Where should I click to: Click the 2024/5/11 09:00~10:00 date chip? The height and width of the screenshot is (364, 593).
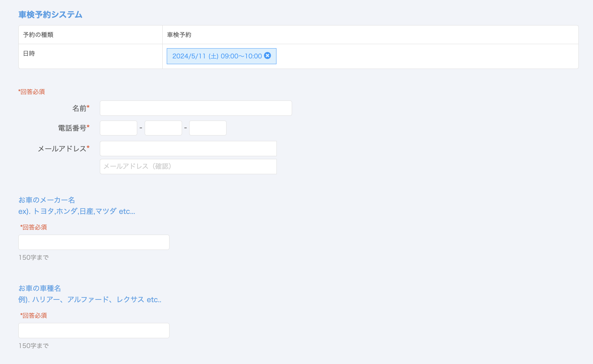point(217,56)
